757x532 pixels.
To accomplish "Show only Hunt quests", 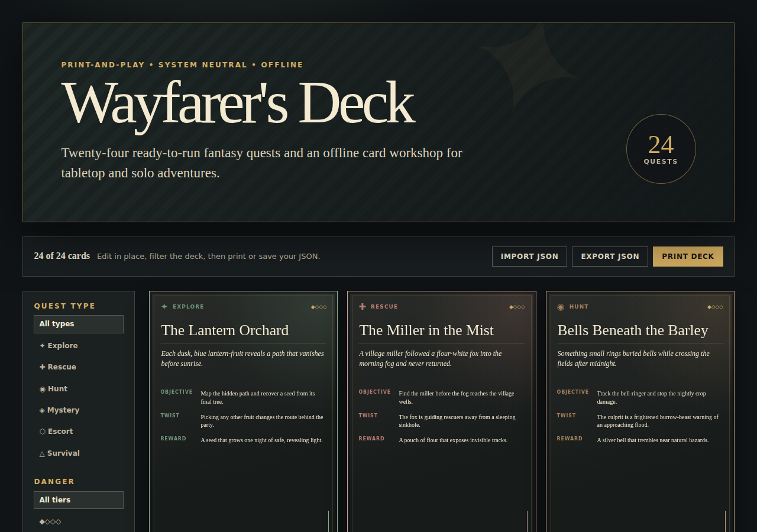I will (x=79, y=389).
